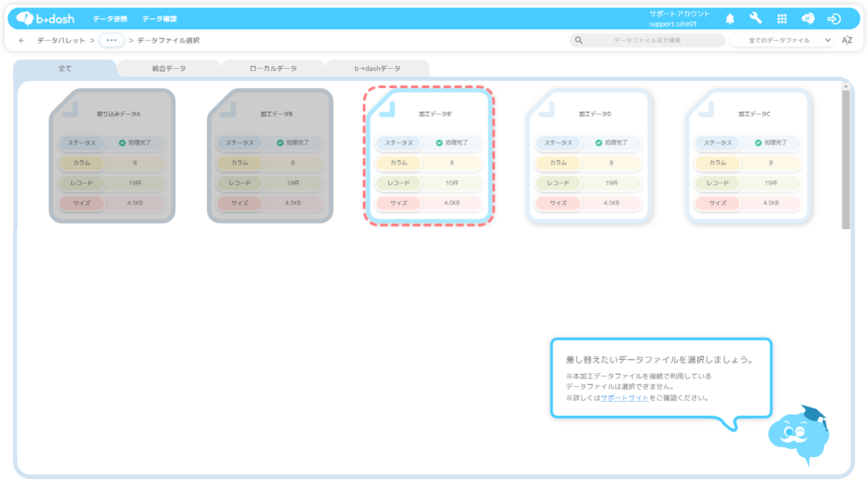868x488 pixels.
Task: Click the データパレット breadcrumb link
Action: pyautogui.click(x=61, y=41)
